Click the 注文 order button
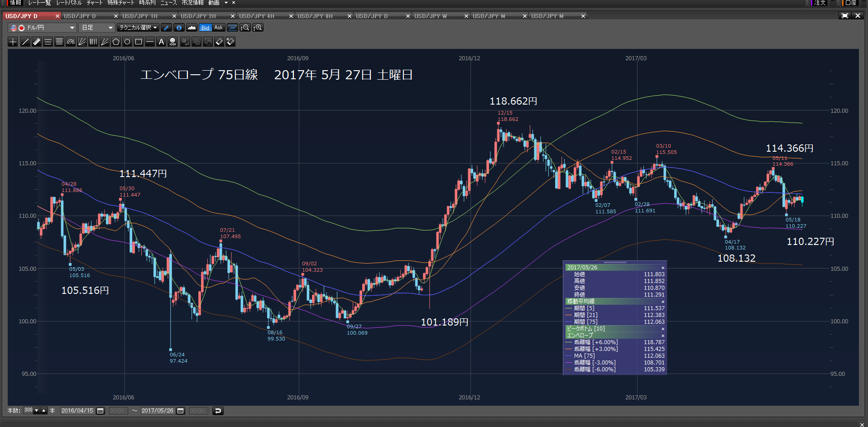Viewport: 868px width, 427px height. tap(819, 3)
